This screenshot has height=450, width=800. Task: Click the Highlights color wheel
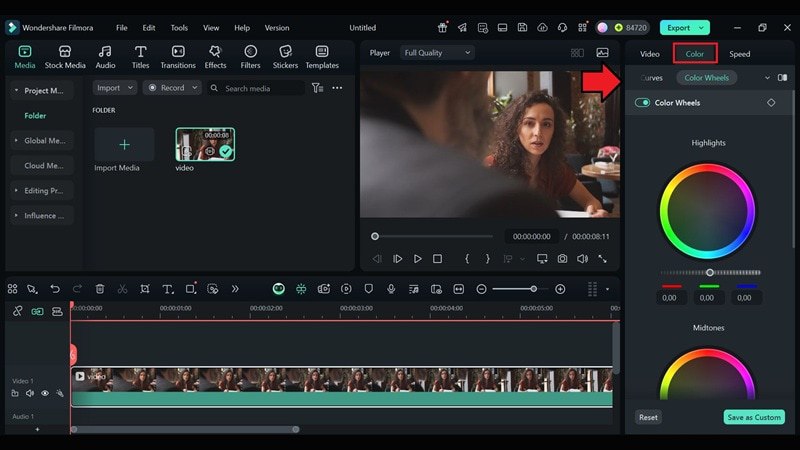[x=707, y=212]
